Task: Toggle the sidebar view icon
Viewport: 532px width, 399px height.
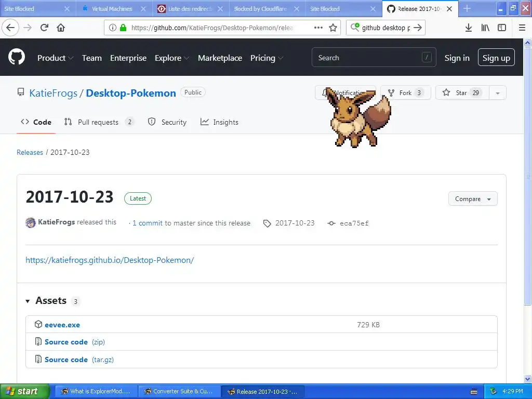Action: coord(502,28)
